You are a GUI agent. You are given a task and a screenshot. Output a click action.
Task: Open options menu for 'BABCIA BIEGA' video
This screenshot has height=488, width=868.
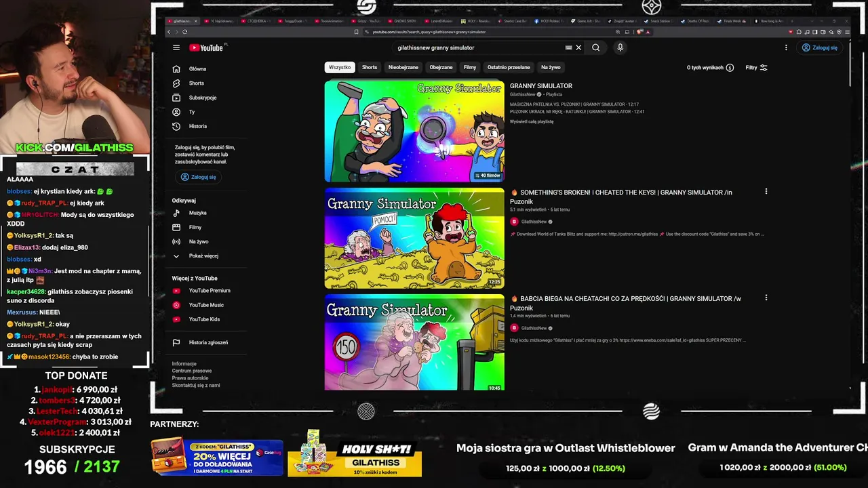766,298
